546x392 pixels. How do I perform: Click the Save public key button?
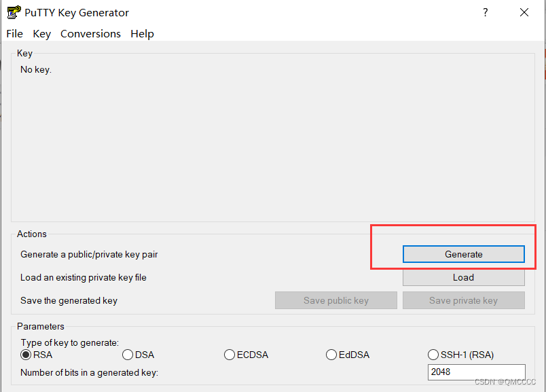[336, 300]
